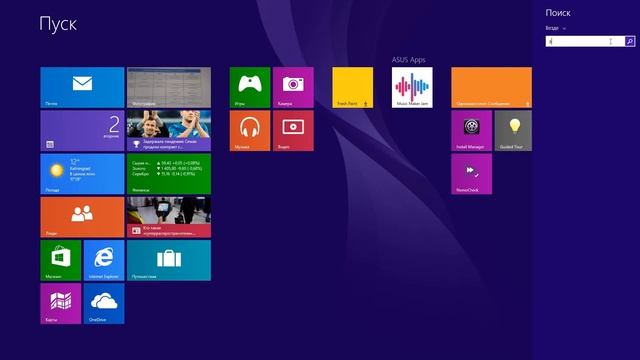Screen dimensions: 640x360
Task: Open the Windows Store tile
Action: tap(61, 260)
